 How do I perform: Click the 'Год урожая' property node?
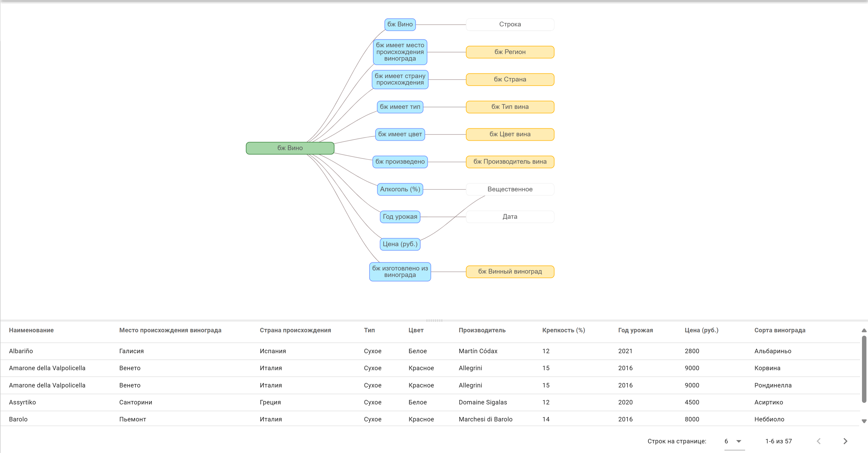pyautogui.click(x=400, y=217)
